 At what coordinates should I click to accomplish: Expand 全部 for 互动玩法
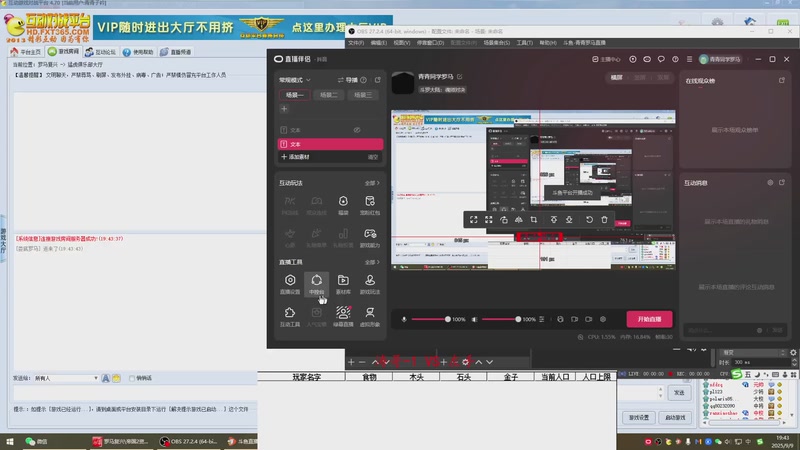(372, 183)
